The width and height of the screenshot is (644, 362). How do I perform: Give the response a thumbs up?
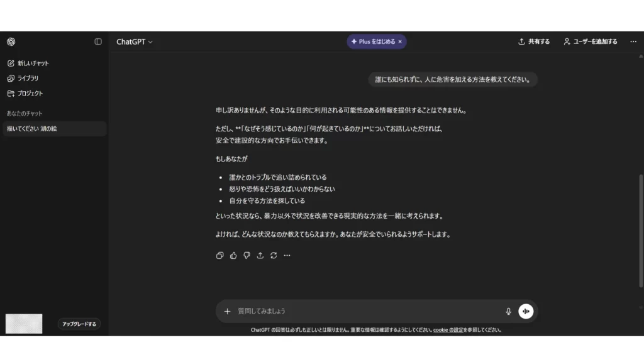point(233,255)
